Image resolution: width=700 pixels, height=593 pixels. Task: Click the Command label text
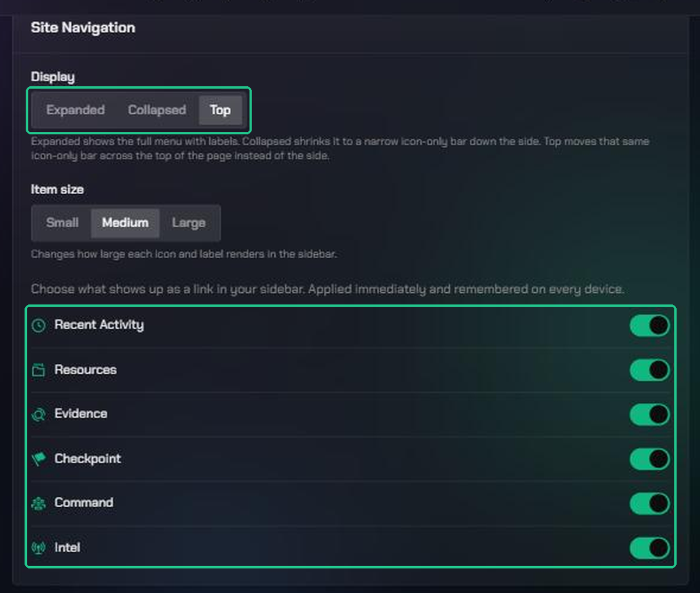point(84,503)
